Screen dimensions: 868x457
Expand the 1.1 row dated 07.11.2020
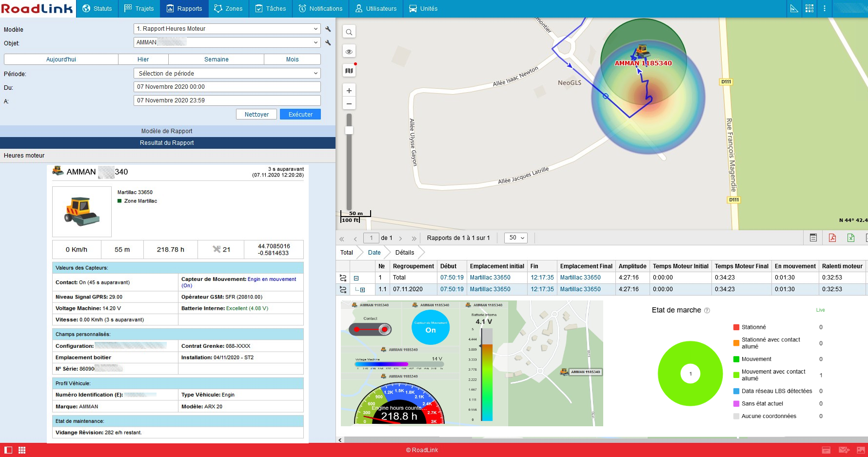point(362,290)
